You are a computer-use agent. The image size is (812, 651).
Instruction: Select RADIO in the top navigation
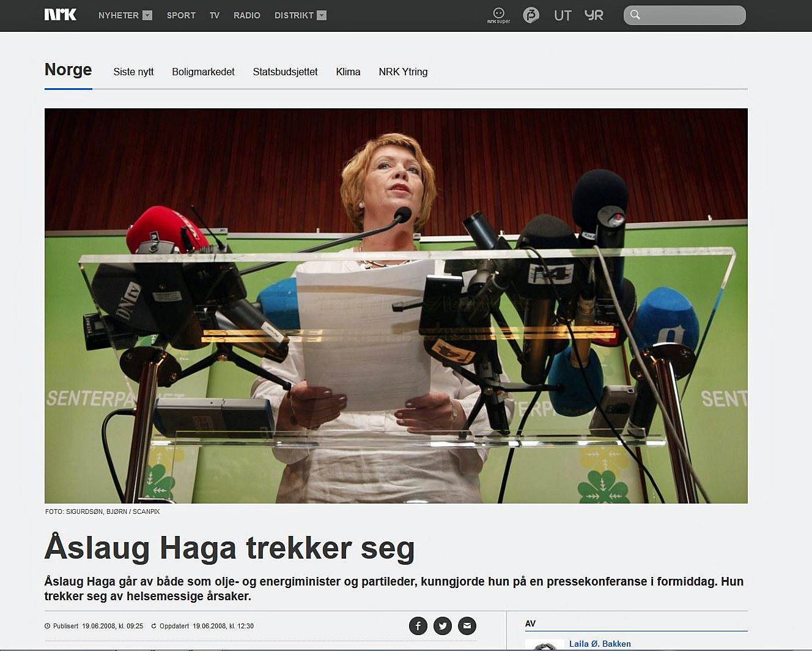coord(246,15)
